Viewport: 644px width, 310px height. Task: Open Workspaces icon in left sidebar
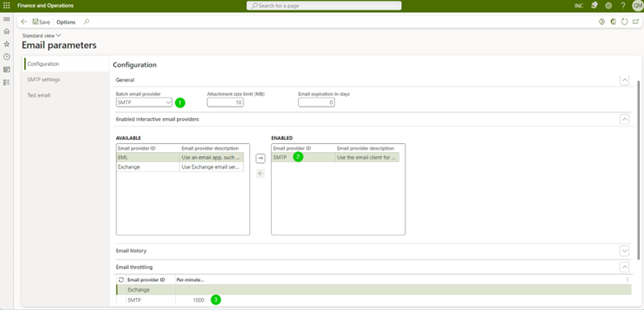[7, 69]
